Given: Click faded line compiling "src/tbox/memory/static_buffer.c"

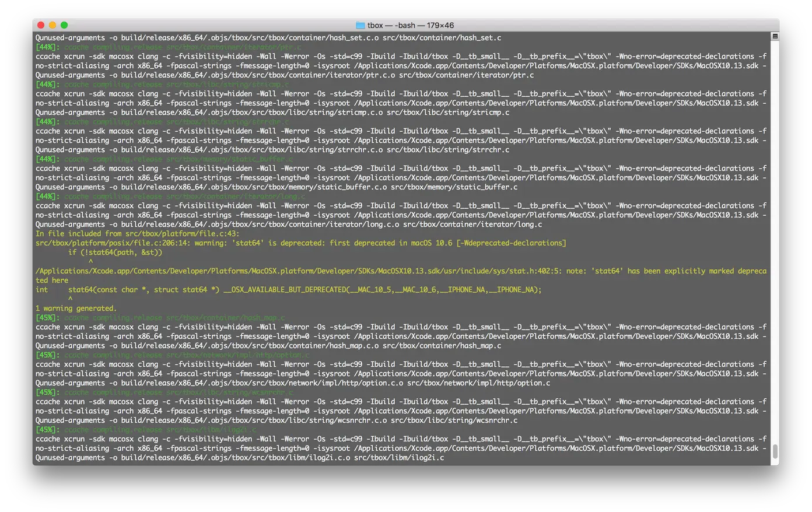Looking at the screenshot, I should pos(178,159).
